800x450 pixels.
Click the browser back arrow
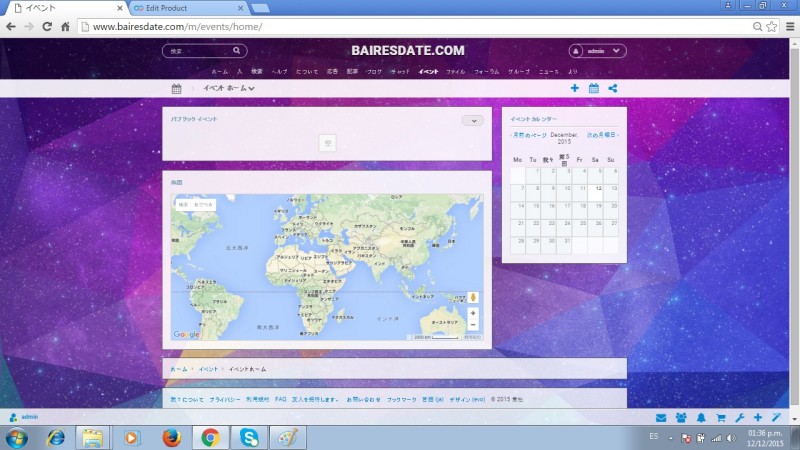[x=11, y=27]
